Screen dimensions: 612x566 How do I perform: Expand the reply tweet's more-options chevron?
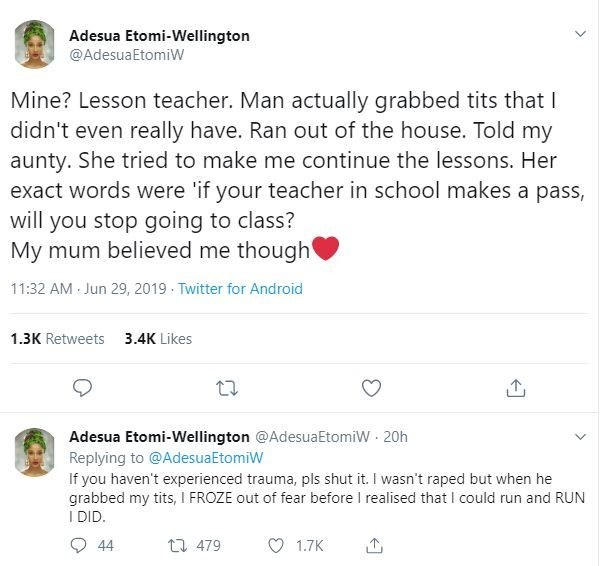[581, 437]
